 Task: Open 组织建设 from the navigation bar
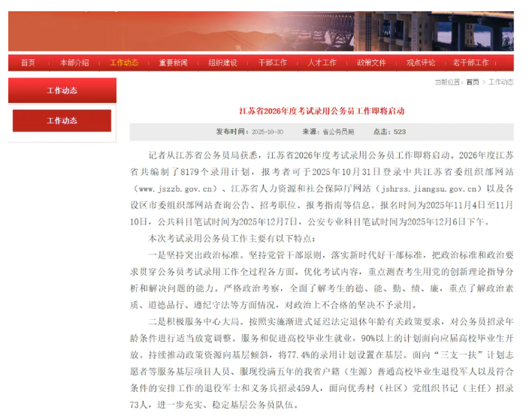tap(222, 63)
